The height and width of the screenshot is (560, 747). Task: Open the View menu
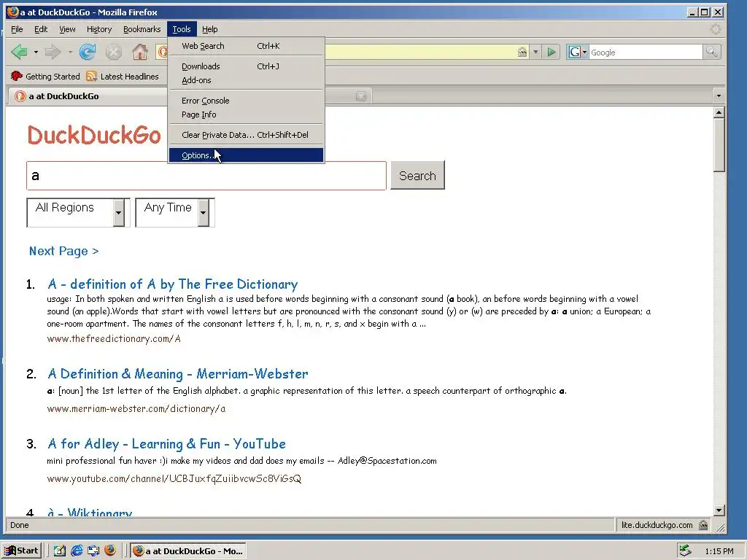point(67,29)
